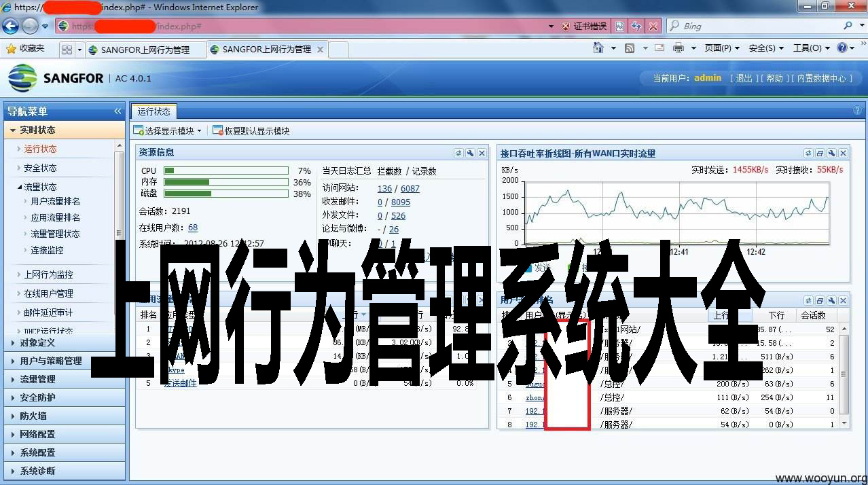Pop out the 资源信息 panel window
This screenshot has height=485, width=868.
click(x=471, y=153)
